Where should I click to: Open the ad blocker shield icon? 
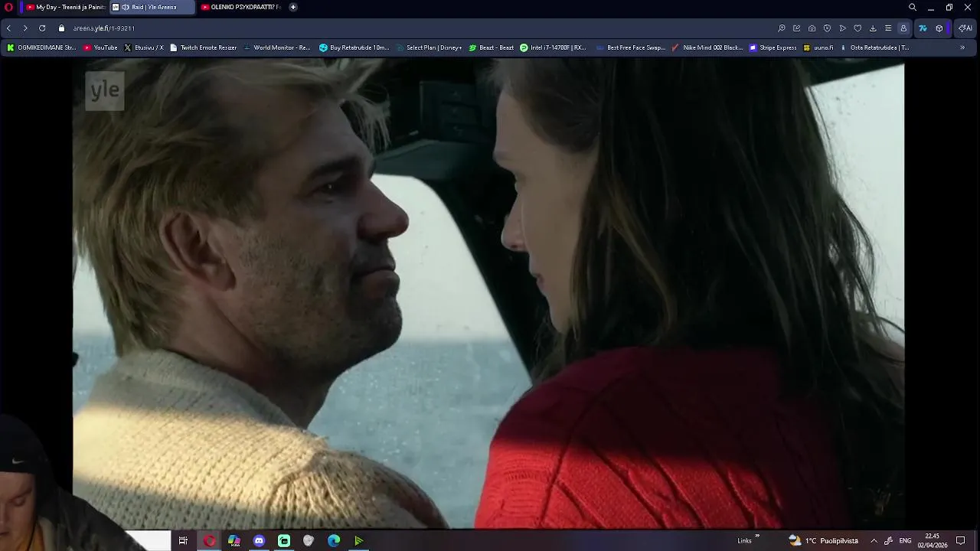827,28
